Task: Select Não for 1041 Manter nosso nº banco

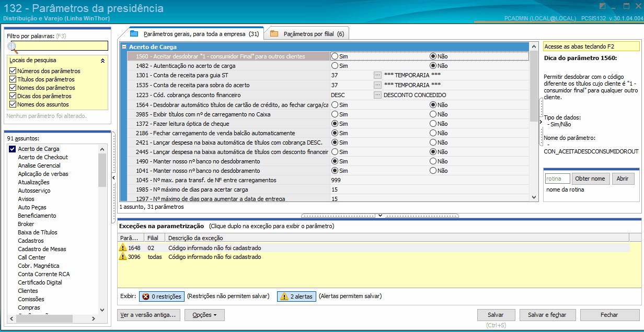Action: coord(433,171)
